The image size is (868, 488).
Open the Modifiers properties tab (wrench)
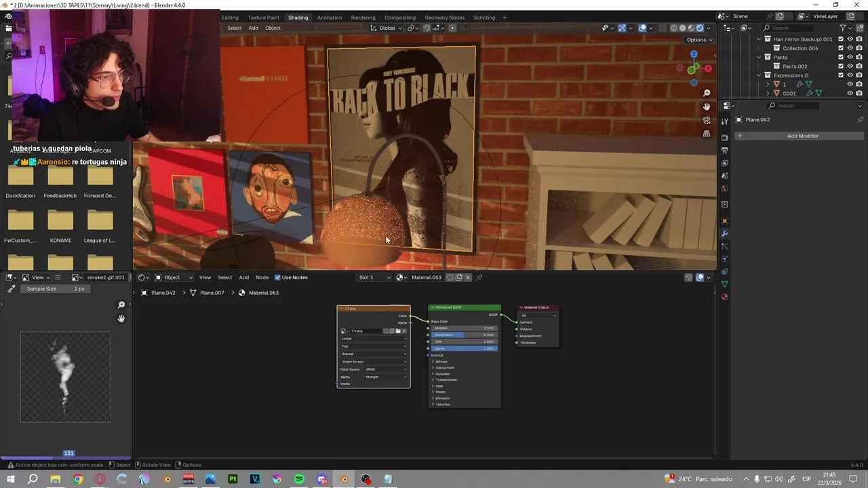point(725,234)
